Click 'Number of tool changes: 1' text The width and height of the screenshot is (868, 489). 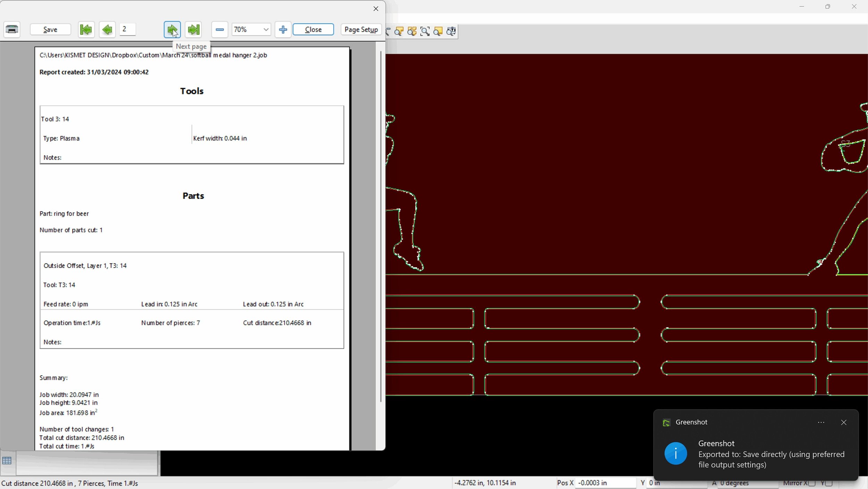click(x=76, y=429)
